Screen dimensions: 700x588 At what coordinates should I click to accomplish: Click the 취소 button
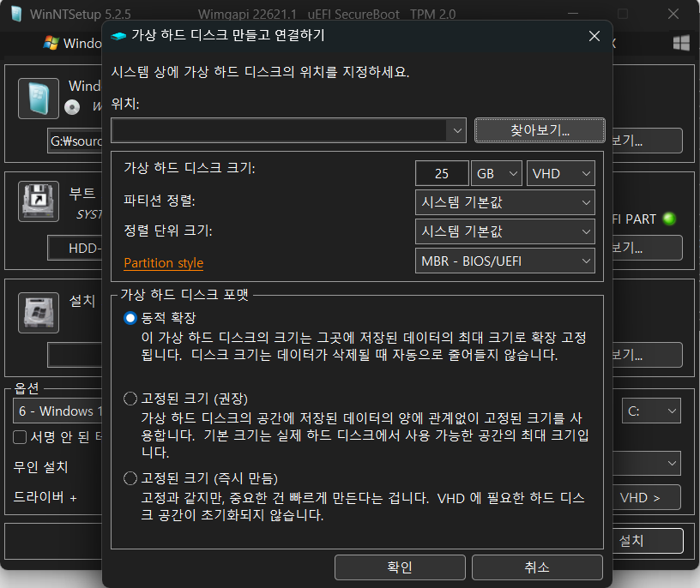tap(537, 567)
